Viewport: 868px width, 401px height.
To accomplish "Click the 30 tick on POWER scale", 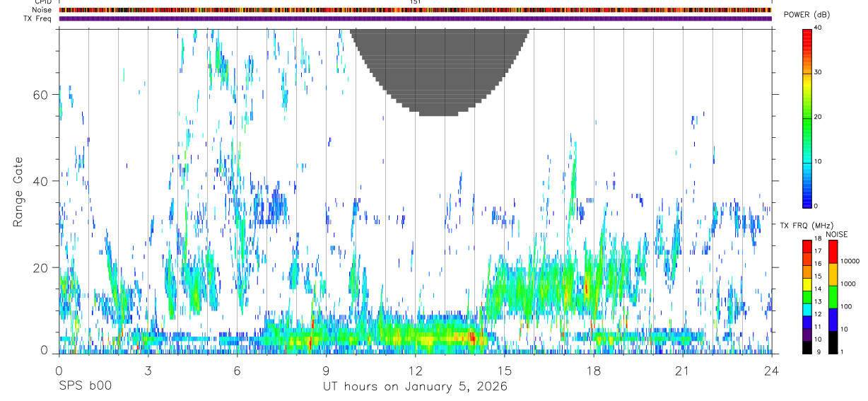I will (x=819, y=73).
